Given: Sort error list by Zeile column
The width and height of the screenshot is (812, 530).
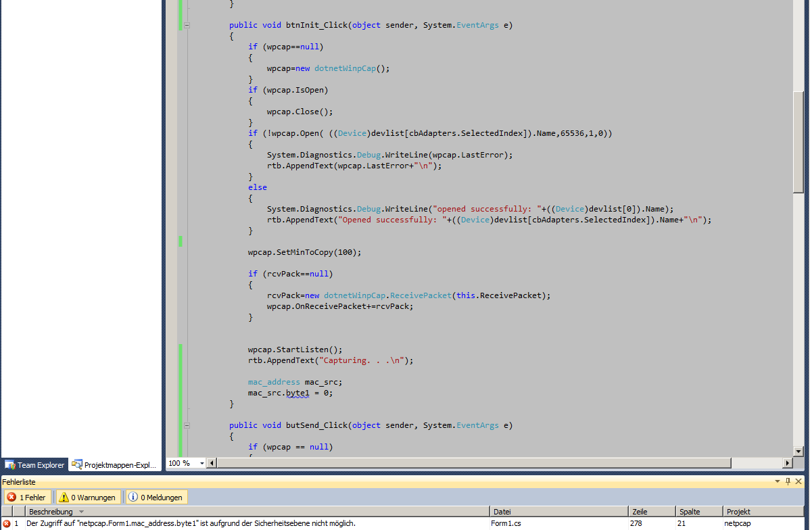Looking at the screenshot, I should (652, 512).
